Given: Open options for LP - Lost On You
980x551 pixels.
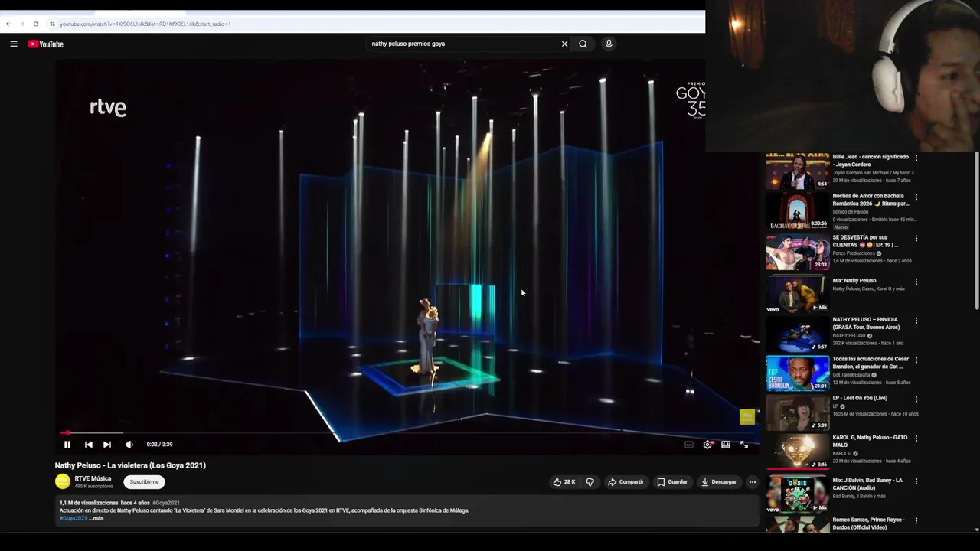Looking at the screenshot, I should 916,399.
